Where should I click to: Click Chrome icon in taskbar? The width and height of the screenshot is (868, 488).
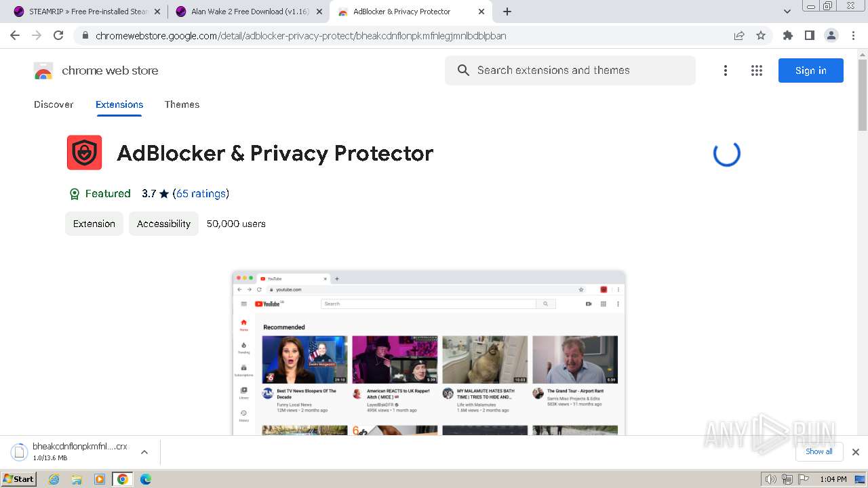click(122, 479)
